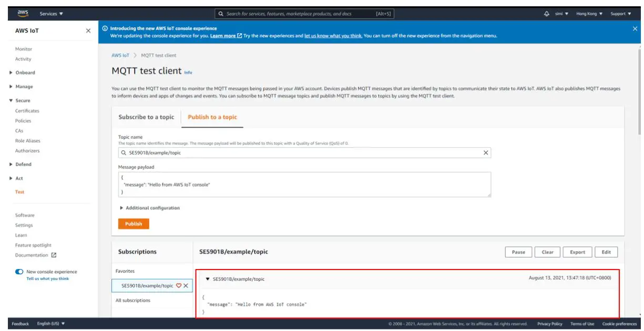
Task: Open the Support dropdown menu
Action: coord(621,14)
